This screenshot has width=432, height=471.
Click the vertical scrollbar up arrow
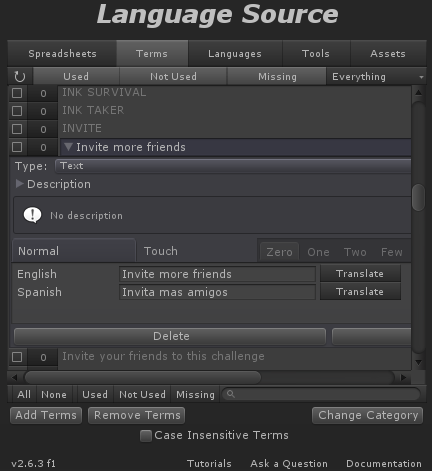tap(418, 92)
